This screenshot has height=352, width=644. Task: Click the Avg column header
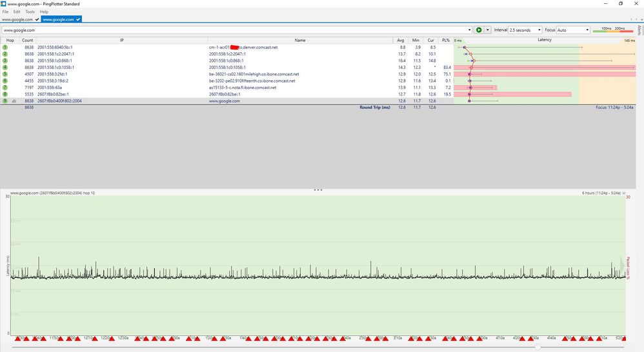(401, 40)
